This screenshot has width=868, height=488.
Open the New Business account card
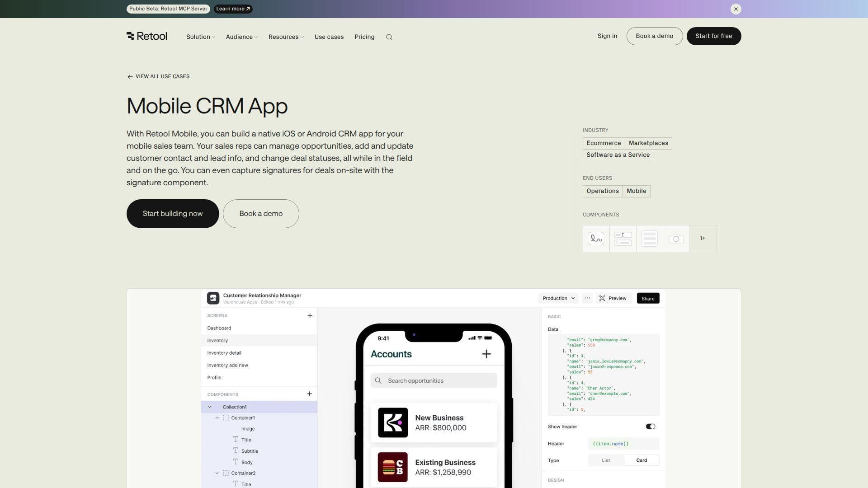(434, 423)
